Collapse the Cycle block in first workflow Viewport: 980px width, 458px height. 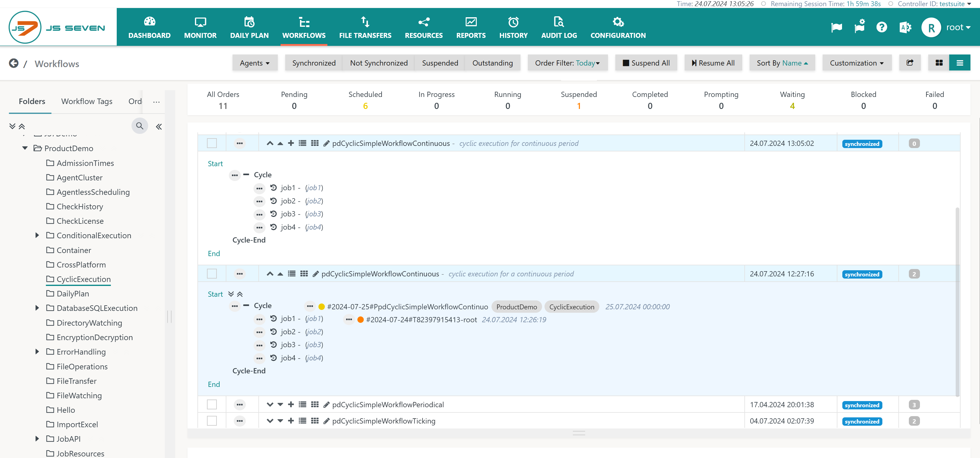pos(246,175)
